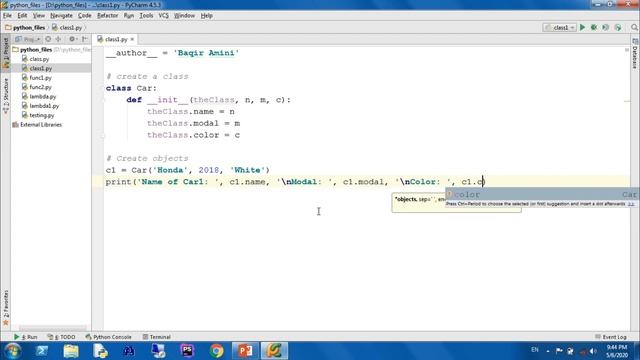Open the Event Log
This screenshot has height=360, width=640.
click(611, 337)
